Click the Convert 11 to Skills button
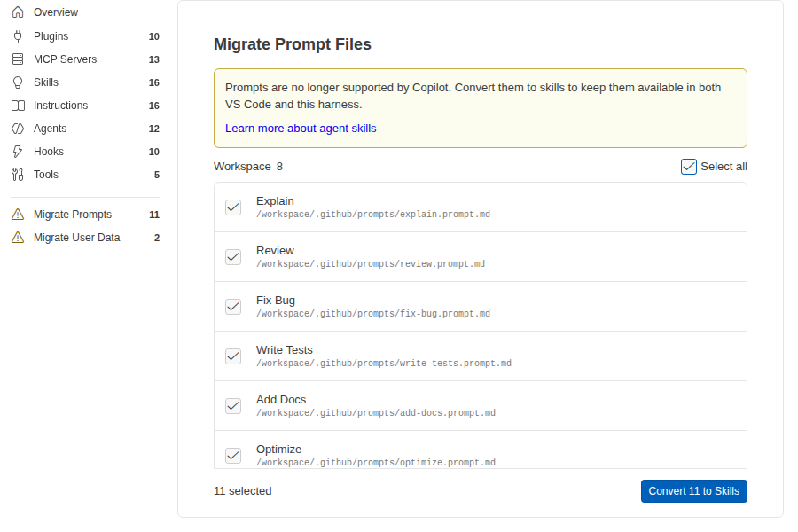This screenshot has height=532, width=798. coord(693,491)
